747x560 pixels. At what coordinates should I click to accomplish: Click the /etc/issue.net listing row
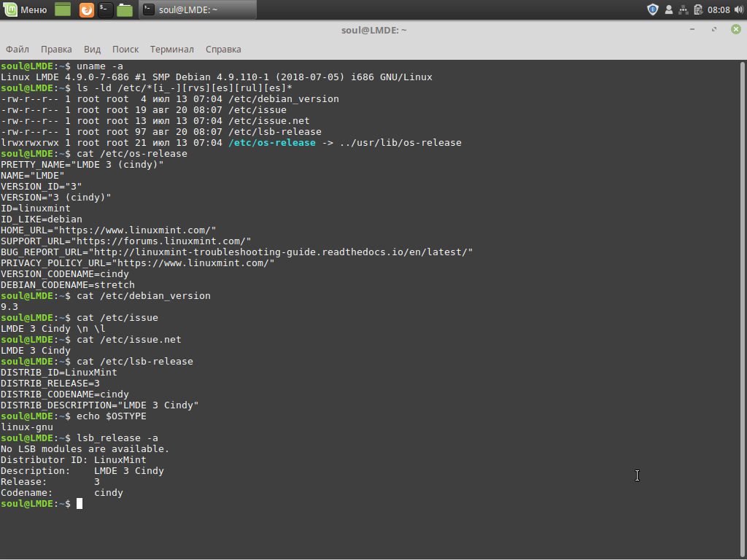point(155,121)
